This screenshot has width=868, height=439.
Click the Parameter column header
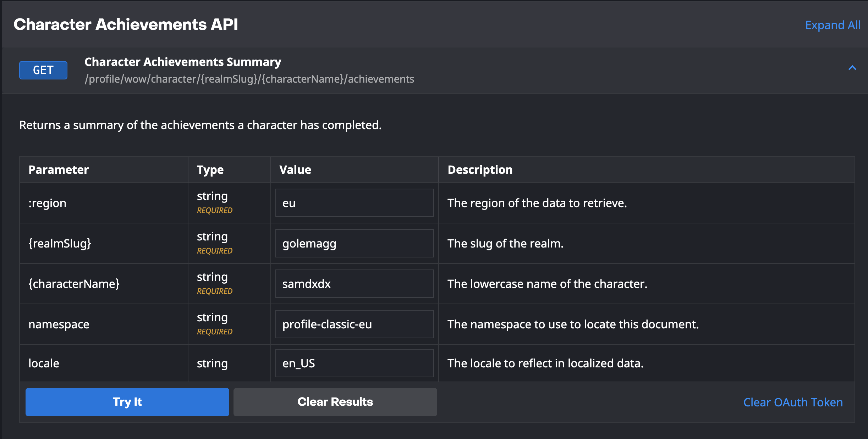(59, 170)
